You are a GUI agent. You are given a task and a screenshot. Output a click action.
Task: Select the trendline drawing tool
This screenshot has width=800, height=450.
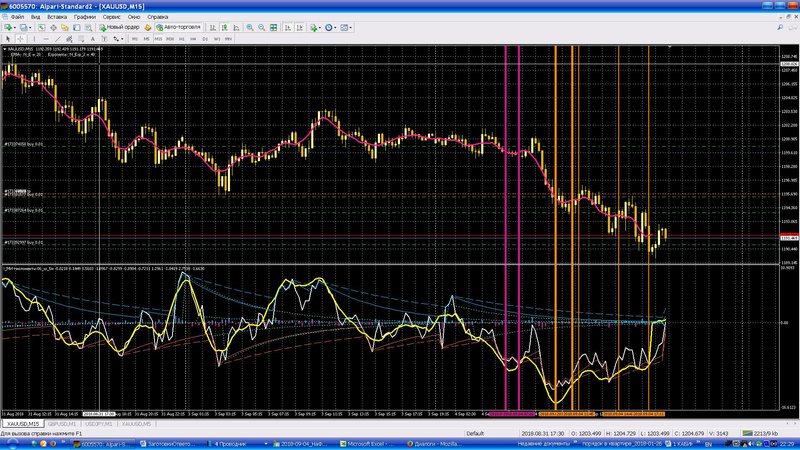(57, 39)
